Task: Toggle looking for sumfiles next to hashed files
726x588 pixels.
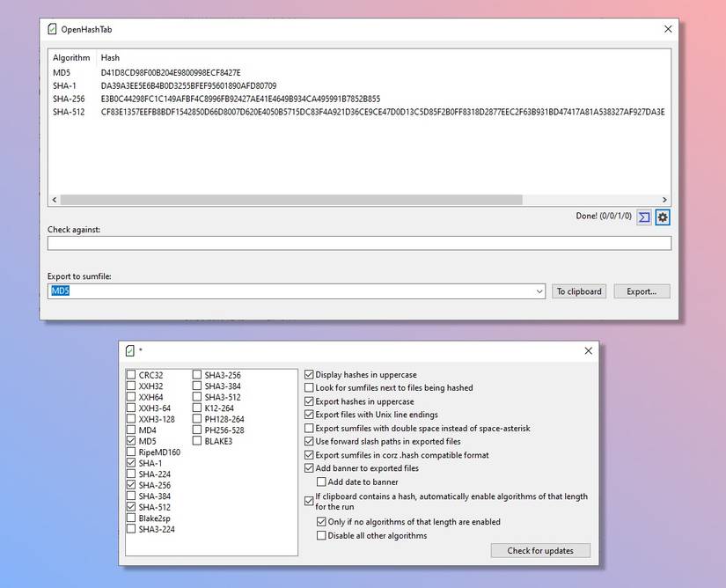Action: click(x=309, y=387)
